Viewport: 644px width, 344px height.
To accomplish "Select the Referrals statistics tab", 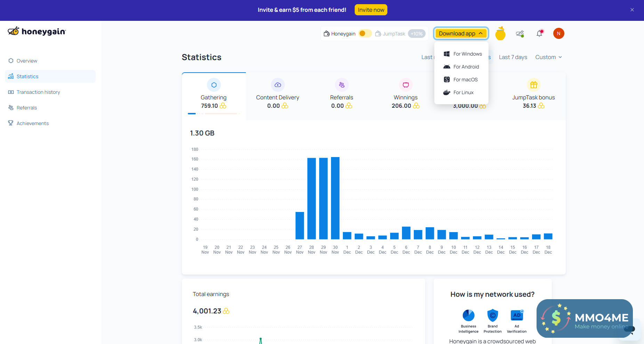I will (342, 96).
